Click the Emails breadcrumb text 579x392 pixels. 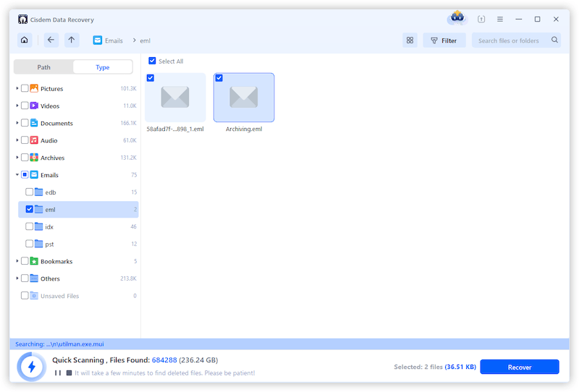click(114, 41)
